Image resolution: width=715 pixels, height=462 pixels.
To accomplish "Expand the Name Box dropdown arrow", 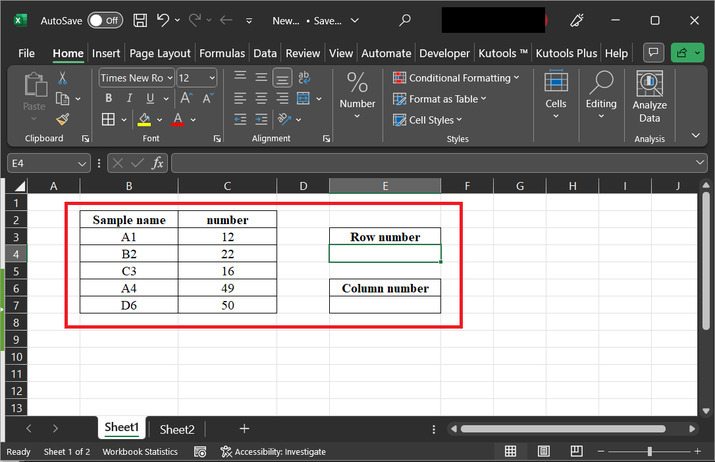I will tap(82, 163).
